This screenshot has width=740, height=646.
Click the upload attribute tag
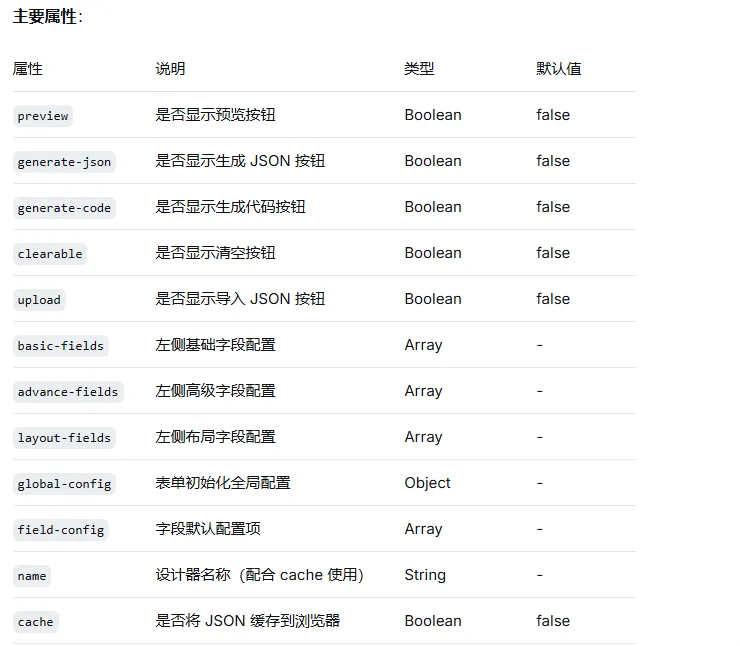pyautogui.click(x=39, y=300)
